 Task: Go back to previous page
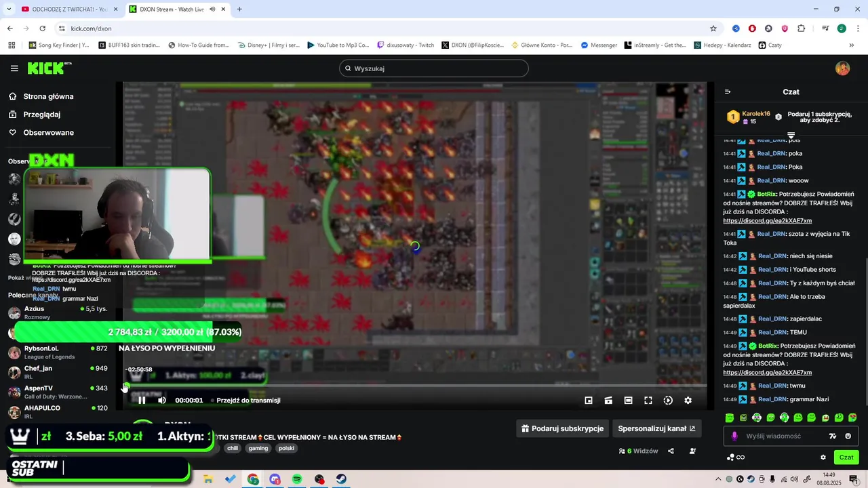10,28
